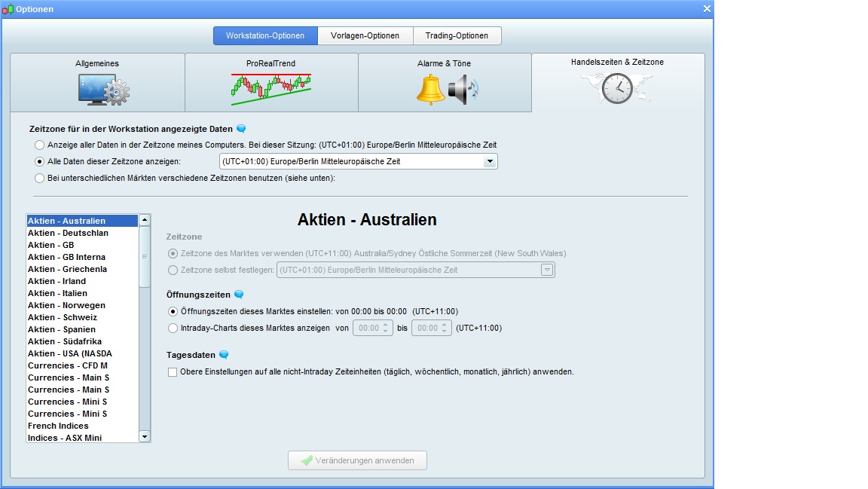Select 'Zeitzone des Marktes verwenden' radio

tap(173, 254)
